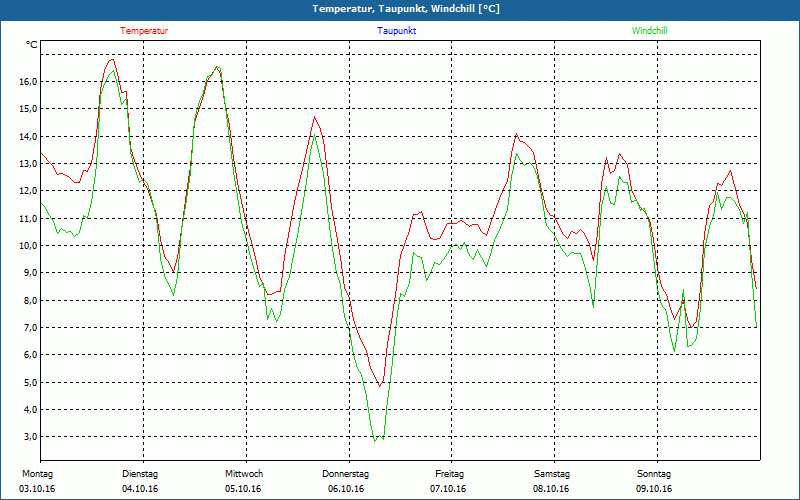Click the 14,0 y-axis value

[x=28, y=136]
